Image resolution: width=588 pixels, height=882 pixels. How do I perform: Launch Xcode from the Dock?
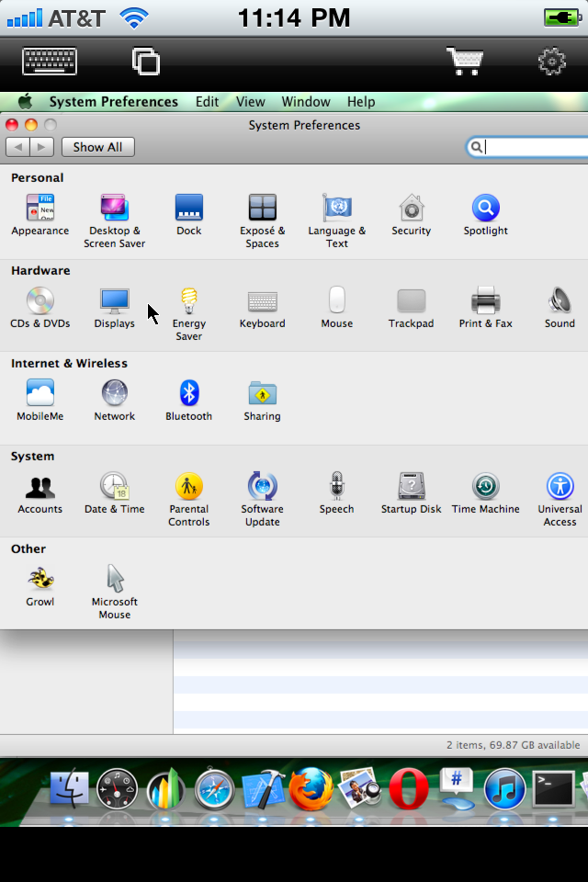pyautogui.click(x=263, y=788)
